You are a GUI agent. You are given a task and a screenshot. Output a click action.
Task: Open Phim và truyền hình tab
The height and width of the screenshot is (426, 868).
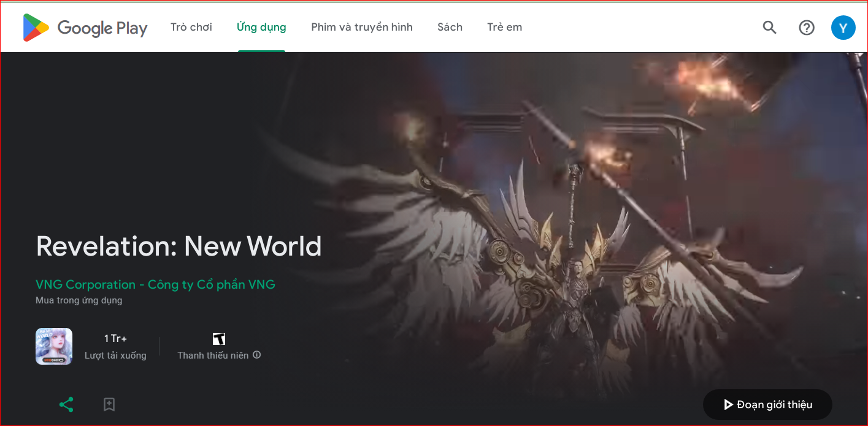362,27
